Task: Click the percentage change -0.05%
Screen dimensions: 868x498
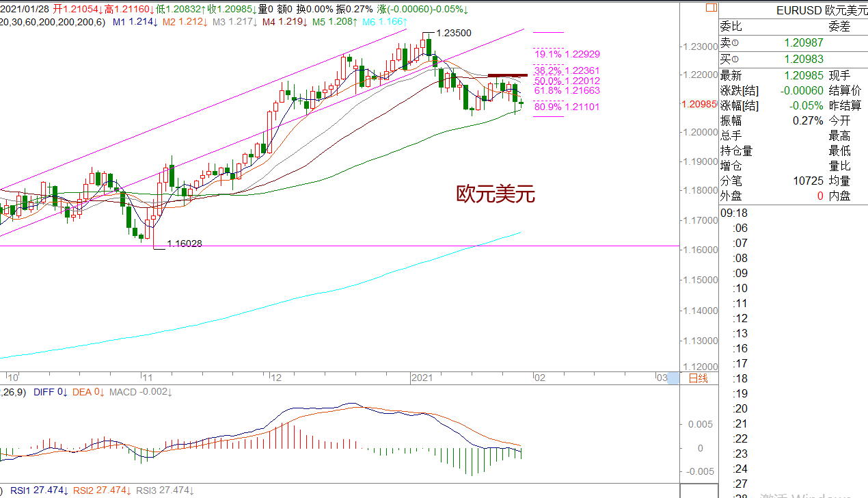Action: coord(808,105)
